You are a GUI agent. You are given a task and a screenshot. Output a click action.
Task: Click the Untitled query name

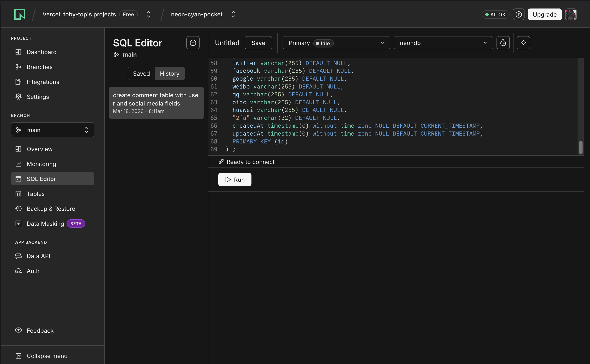[227, 43]
